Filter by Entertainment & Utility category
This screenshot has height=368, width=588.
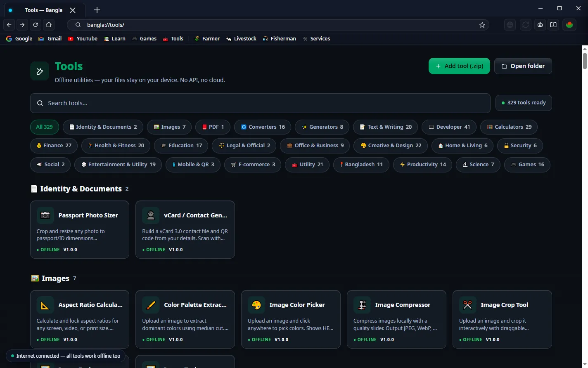(118, 165)
